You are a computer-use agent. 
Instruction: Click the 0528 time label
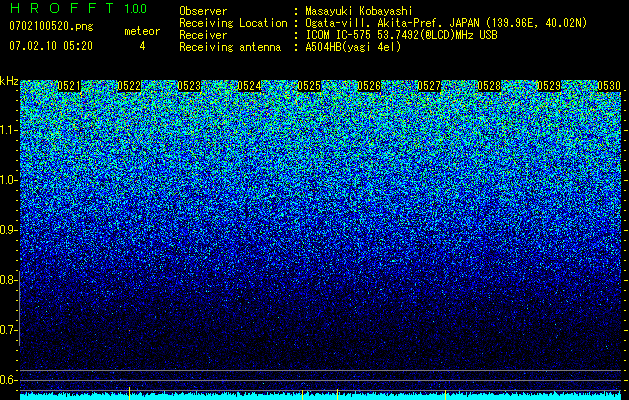click(x=489, y=86)
